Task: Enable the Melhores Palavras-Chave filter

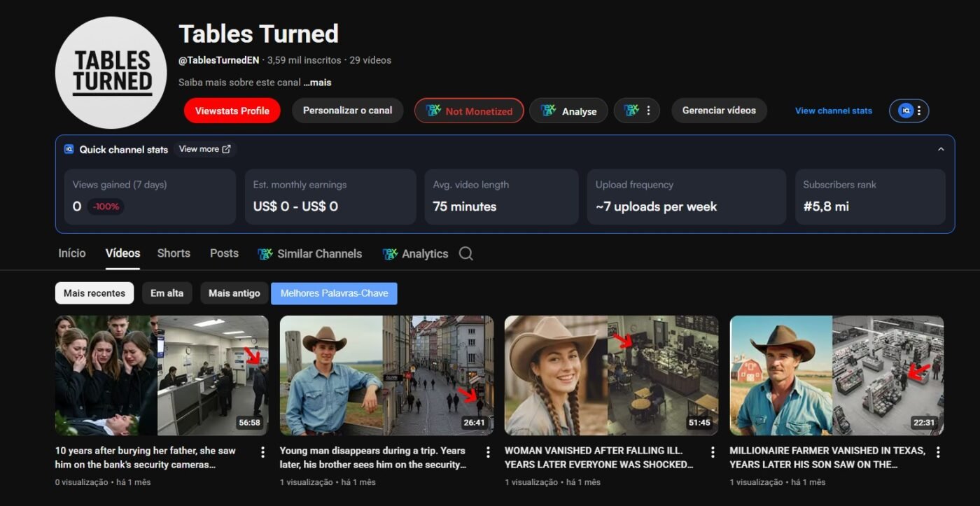Action: pyautogui.click(x=335, y=293)
